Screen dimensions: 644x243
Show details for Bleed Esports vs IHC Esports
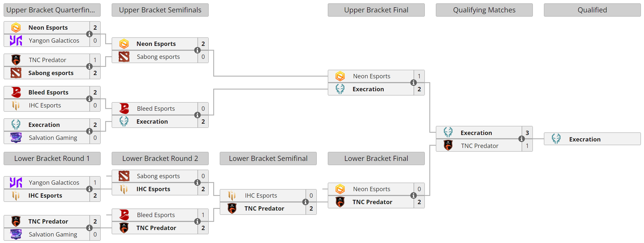click(x=89, y=99)
